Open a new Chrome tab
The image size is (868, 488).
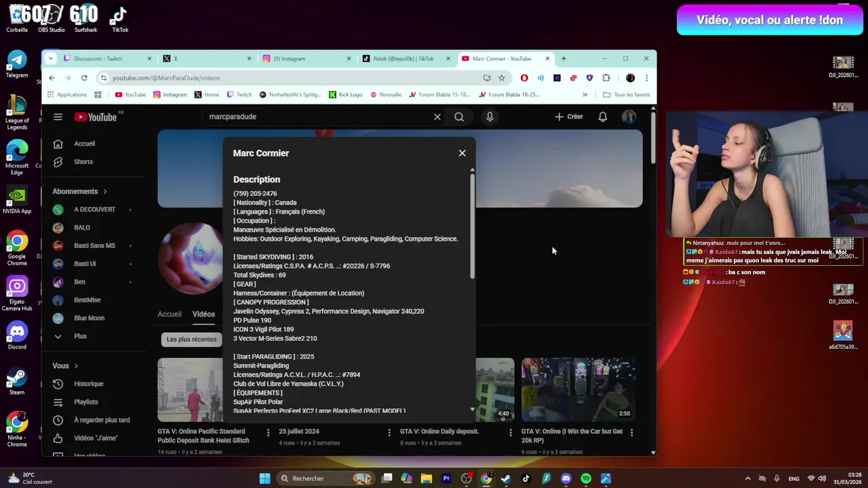[x=564, y=58]
